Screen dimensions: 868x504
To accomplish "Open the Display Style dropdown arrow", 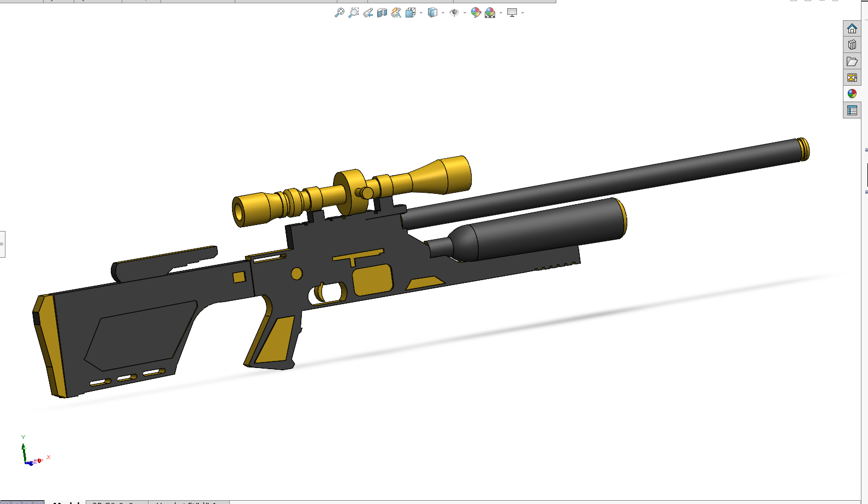I will point(443,13).
